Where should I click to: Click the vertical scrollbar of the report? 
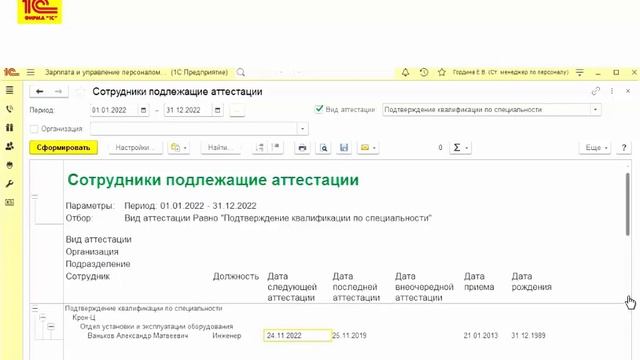point(627,204)
